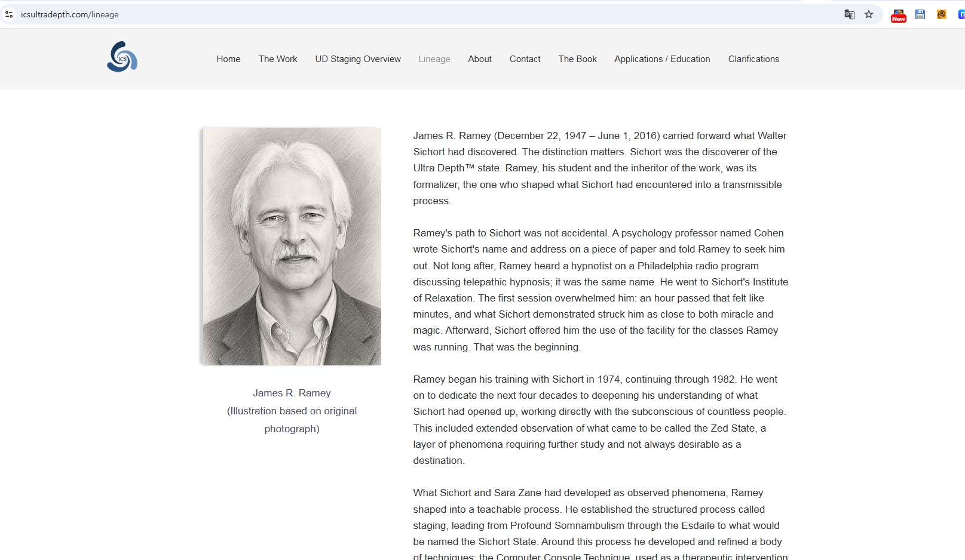Bookmark this page with the star icon
This screenshot has height=560, width=965.
pyautogui.click(x=869, y=14)
